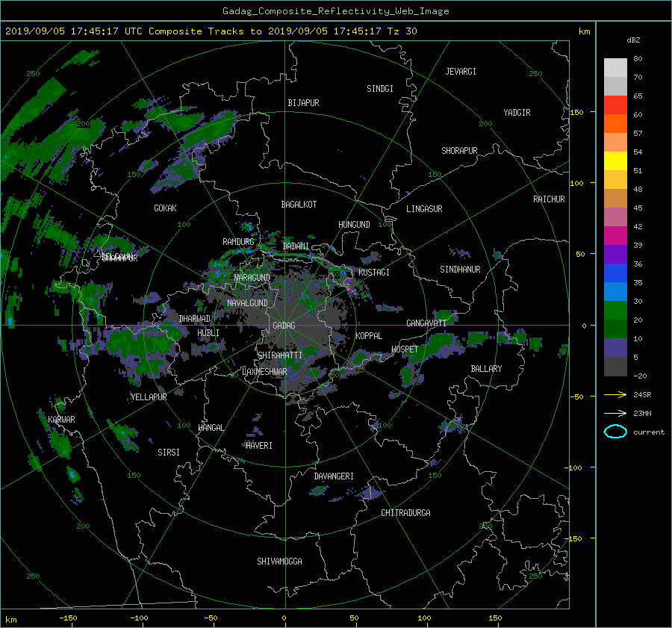672x628 pixels.
Task: Click the green 30 dBZ color swatch
Action: 615,310
